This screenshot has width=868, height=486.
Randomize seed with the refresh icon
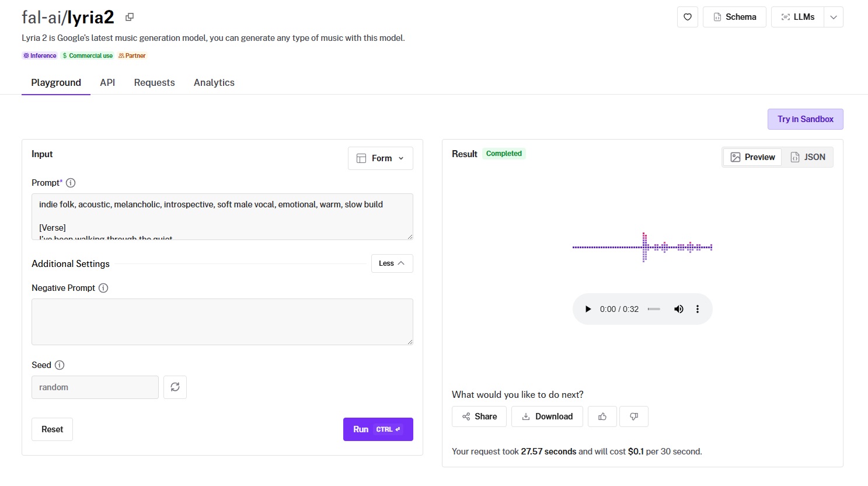(175, 387)
